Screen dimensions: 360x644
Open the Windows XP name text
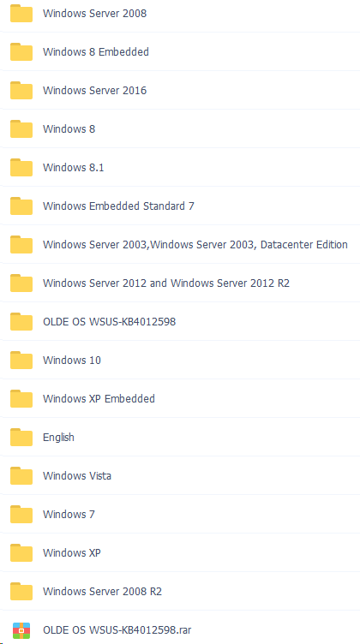(x=71, y=553)
